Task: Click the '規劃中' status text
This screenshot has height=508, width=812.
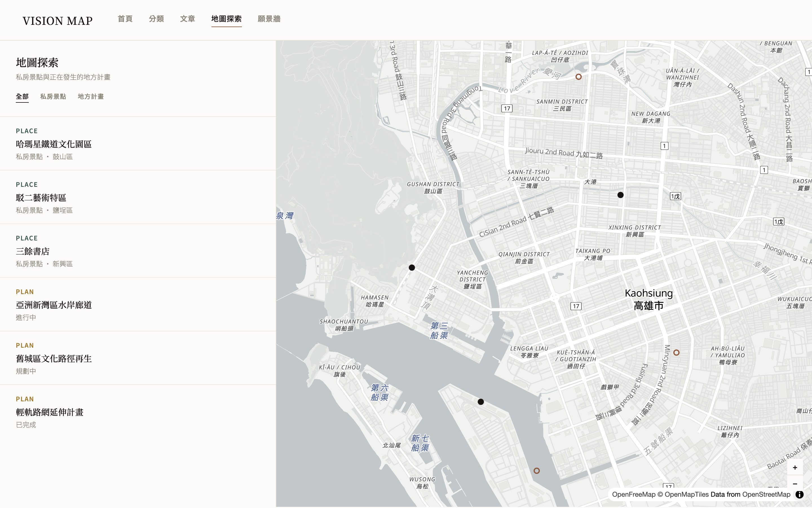Action: 26,371
